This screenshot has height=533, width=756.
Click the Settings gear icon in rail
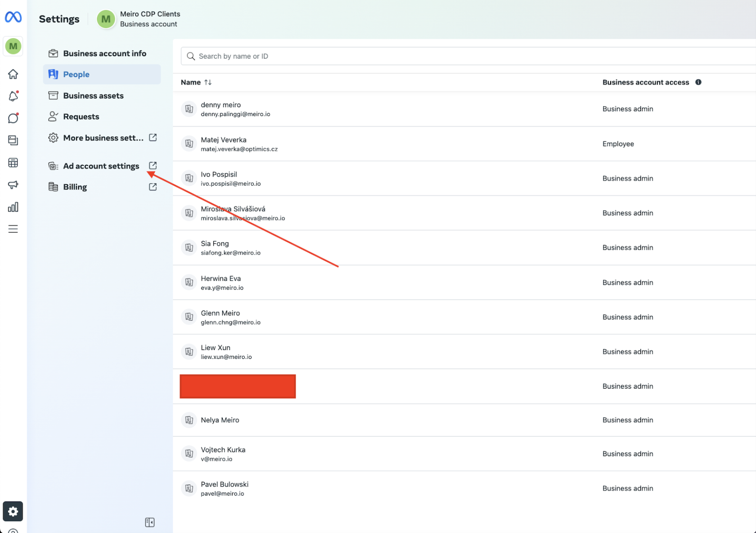click(x=13, y=511)
